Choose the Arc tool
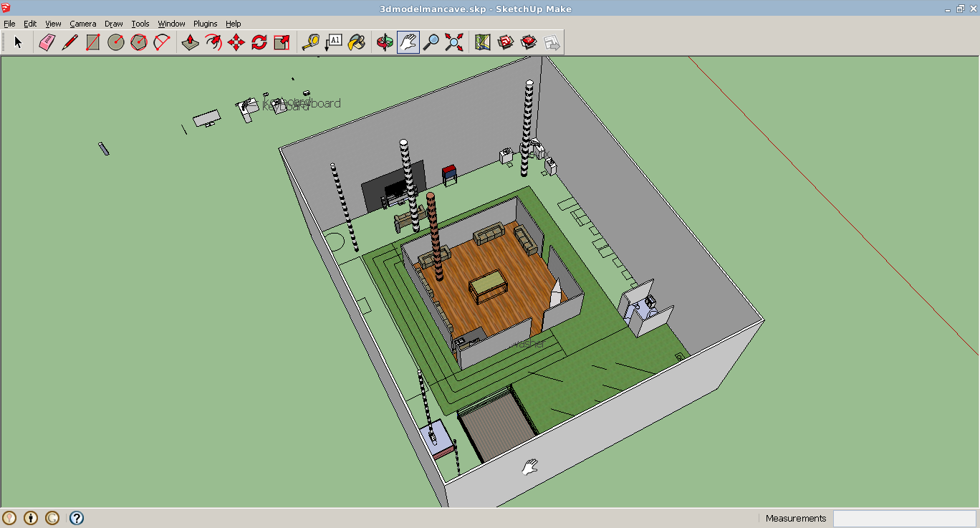The image size is (980, 528). point(162,42)
